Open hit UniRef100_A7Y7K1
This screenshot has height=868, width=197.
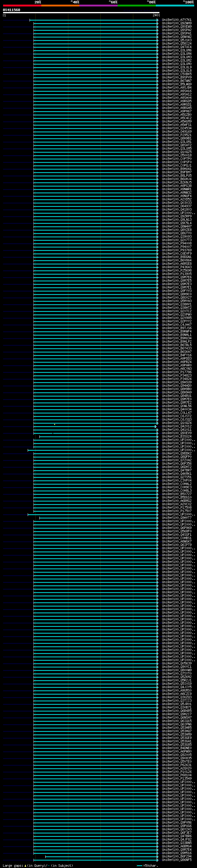point(176,20)
